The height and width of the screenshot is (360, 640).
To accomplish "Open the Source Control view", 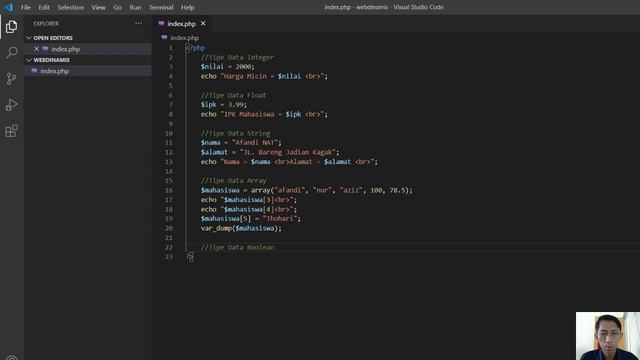I will [x=11, y=79].
